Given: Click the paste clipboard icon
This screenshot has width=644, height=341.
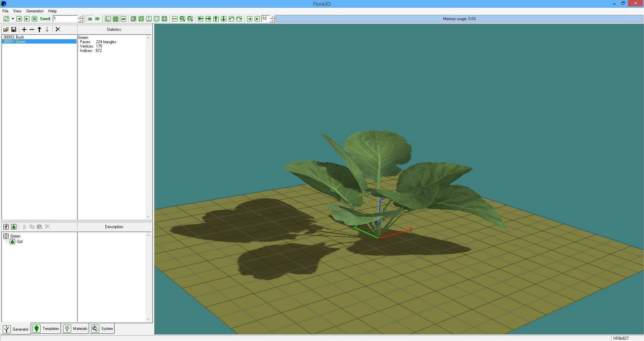Looking at the screenshot, I should coord(40,227).
